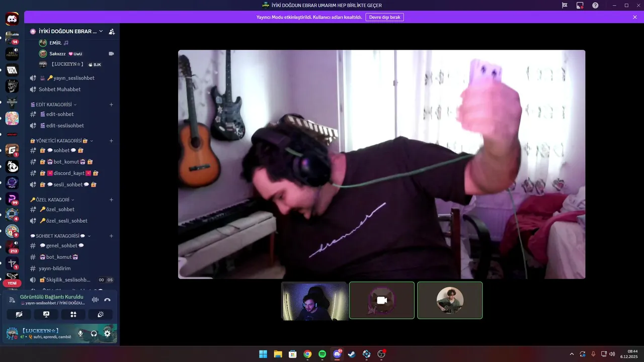The width and height of the screenshot is (644, 362).
Task: Open soundboard button in voice panel
Action: pos(101,314)
